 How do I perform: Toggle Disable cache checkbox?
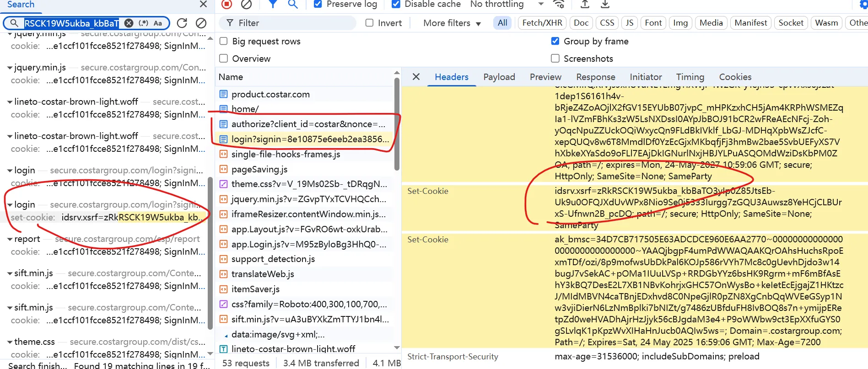point(396,4)
